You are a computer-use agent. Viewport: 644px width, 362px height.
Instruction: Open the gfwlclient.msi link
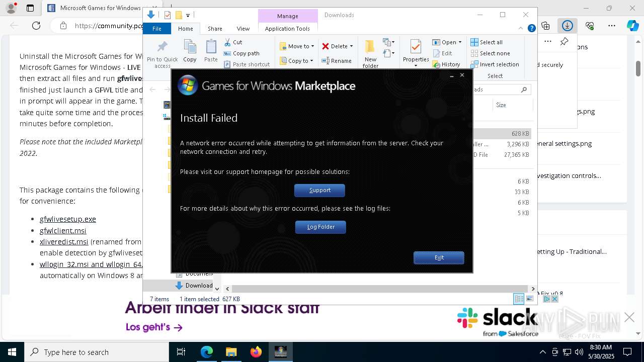[x=63, y=231]
